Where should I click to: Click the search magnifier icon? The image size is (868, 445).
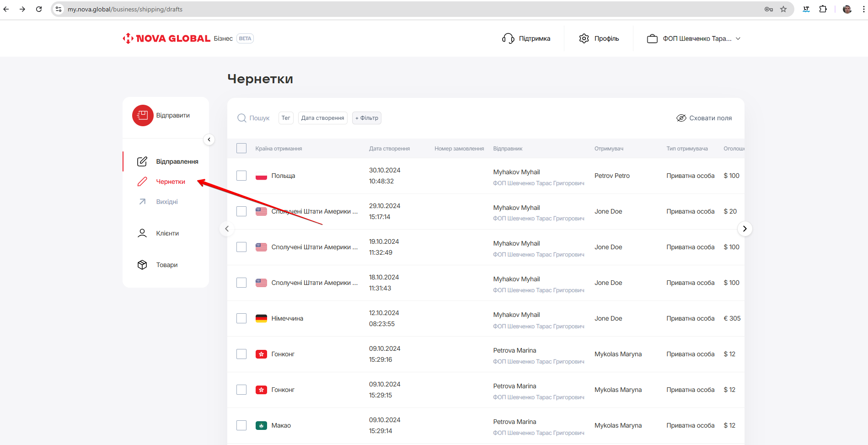click(241, 118)
